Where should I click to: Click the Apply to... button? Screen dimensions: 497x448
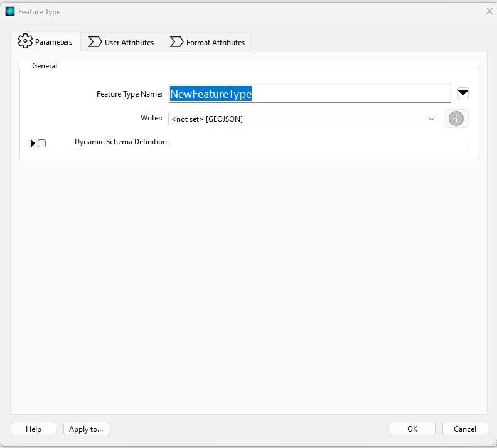click(x=86, y=429)
